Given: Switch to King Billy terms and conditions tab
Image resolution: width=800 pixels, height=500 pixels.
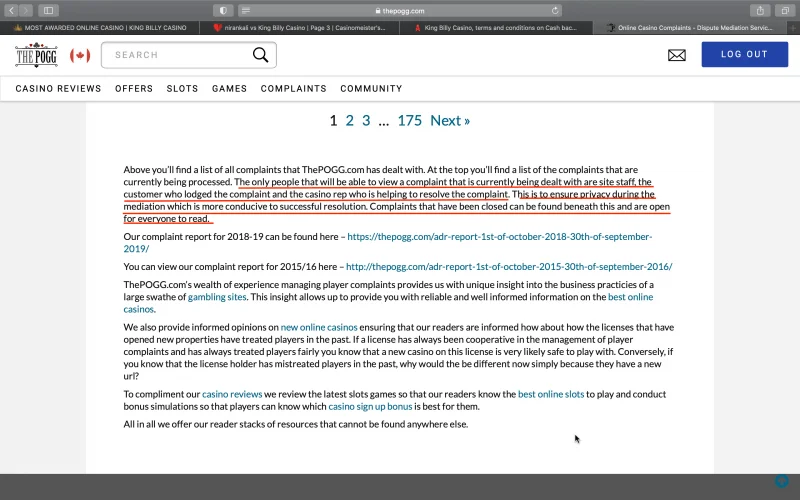Looking at the screenshot, I should click(x=496, y=28).
